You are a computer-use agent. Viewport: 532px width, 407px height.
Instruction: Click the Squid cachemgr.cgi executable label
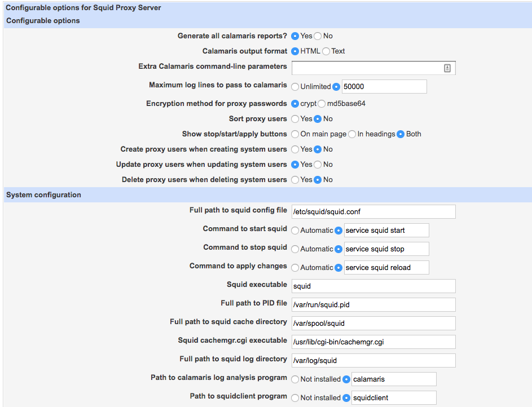(232, 340)
